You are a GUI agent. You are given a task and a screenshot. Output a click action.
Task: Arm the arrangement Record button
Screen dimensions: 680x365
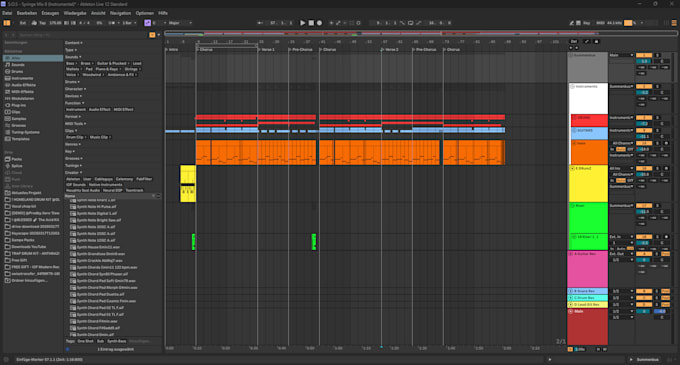coord(319,23)
